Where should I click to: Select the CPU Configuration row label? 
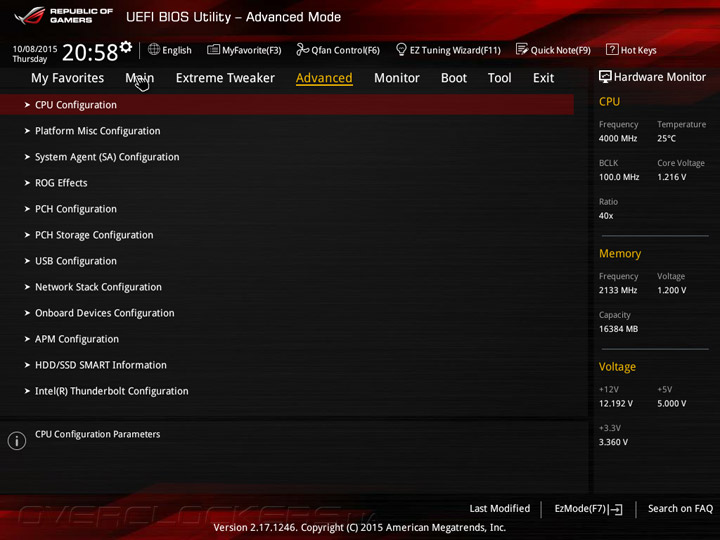tap(76, 105)
